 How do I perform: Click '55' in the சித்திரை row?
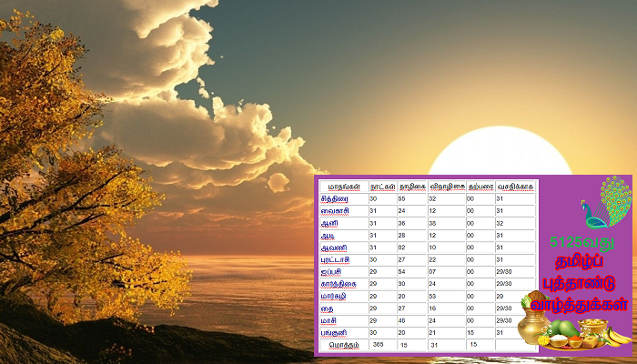(x=402, y=198)
